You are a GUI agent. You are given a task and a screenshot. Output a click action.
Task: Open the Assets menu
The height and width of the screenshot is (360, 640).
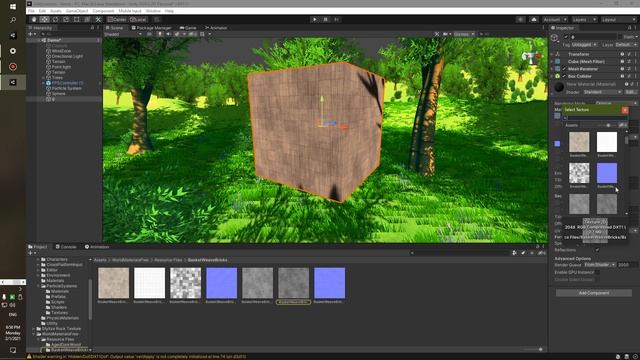pyautogui.click(x=56, y=11)
